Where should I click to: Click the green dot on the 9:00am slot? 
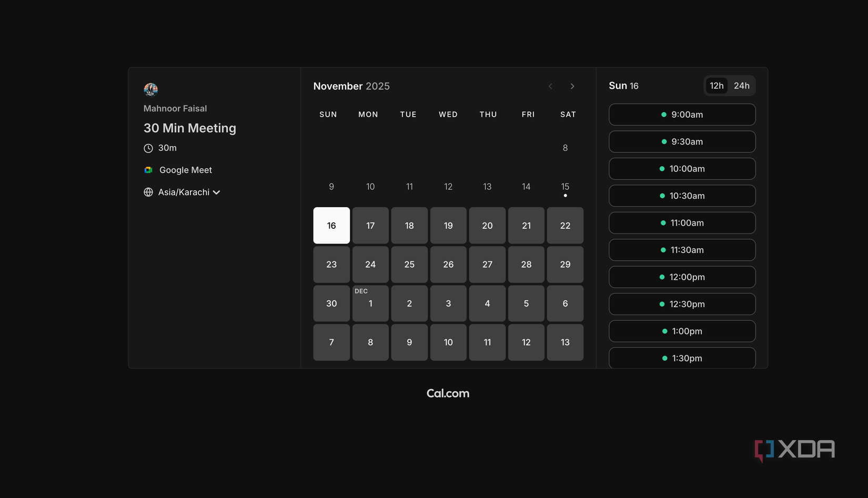[x=664, y=115]
